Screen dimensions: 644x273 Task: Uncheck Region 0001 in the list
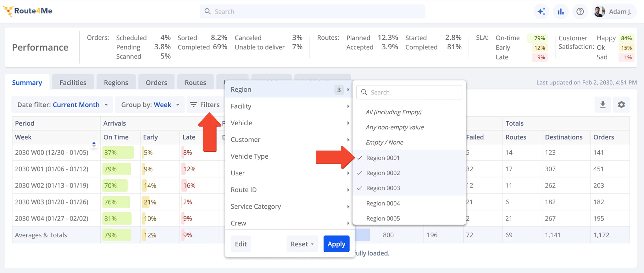(x=409, y=158)
